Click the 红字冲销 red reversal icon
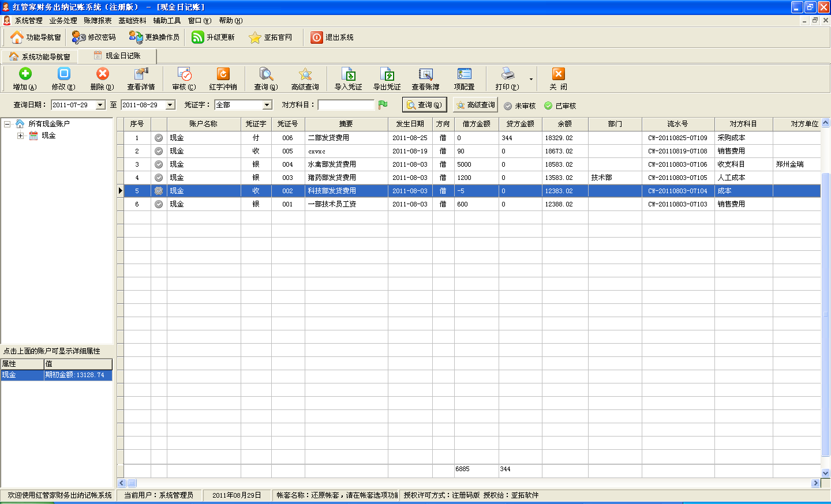Image resolution: width=831 pixels, height=504 pixels. (223, 74)
